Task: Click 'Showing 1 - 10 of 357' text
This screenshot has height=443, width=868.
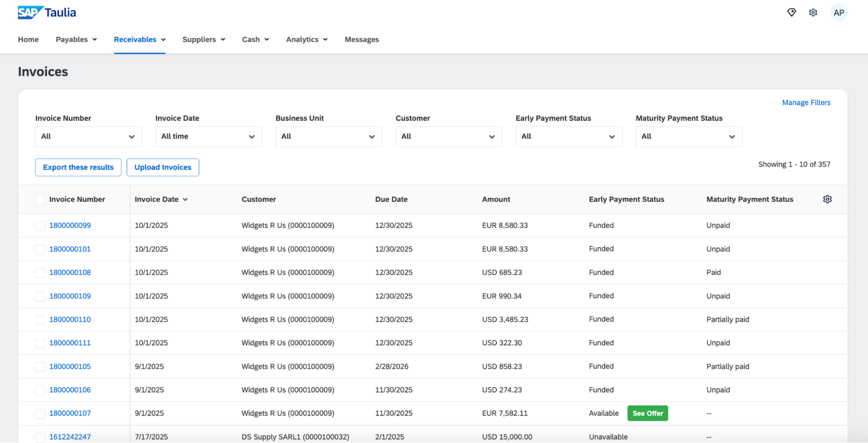Action: (794, 164)
